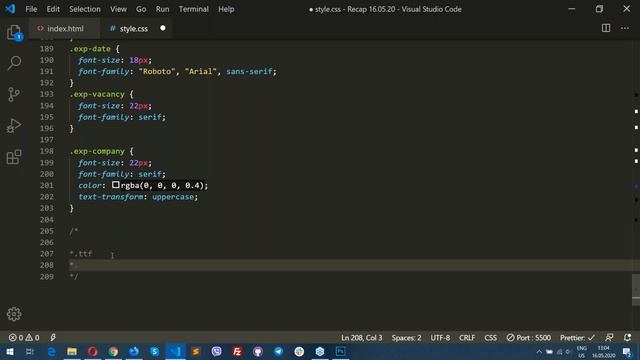Open the Edit menu
Viewport: 640px width, 360px height.
[53, 9]
